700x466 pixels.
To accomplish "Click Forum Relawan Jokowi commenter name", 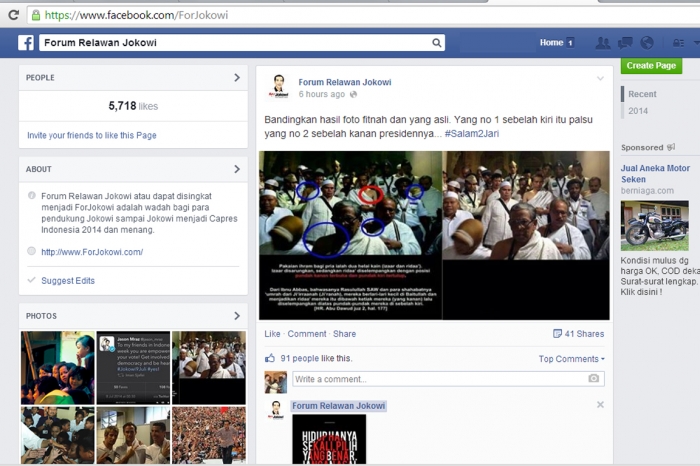I will (x=338, y=406).
